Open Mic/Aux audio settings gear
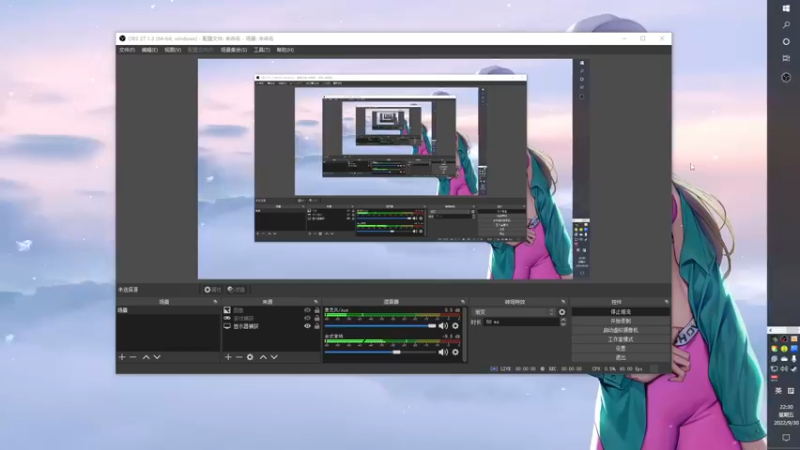The width and height of the screenshot is (800, 450). click(455, 326)
